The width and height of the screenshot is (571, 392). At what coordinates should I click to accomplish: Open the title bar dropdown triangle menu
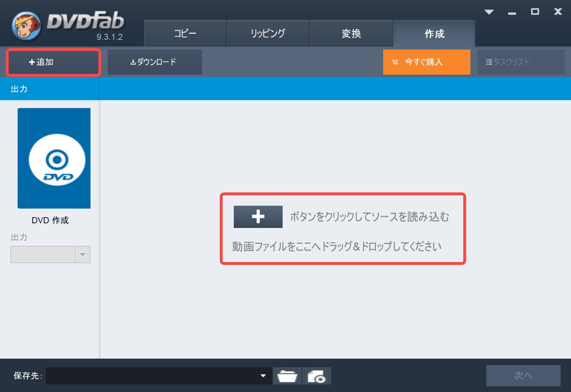(489, 12)
